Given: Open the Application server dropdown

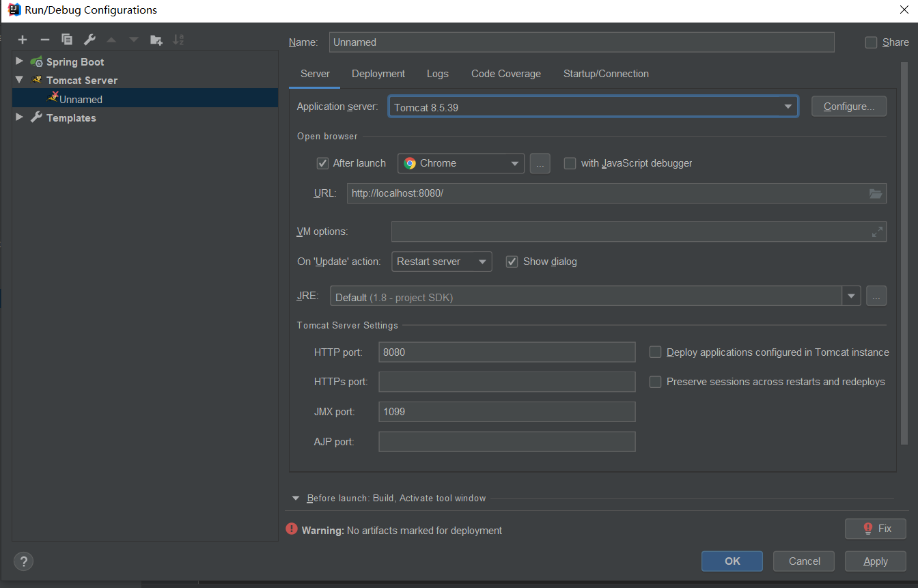Looking at the screenshot, I should click(593, 107).
